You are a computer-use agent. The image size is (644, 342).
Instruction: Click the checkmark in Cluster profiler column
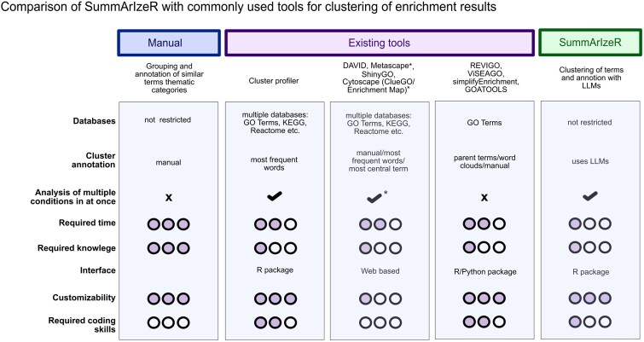pos(275,197)
